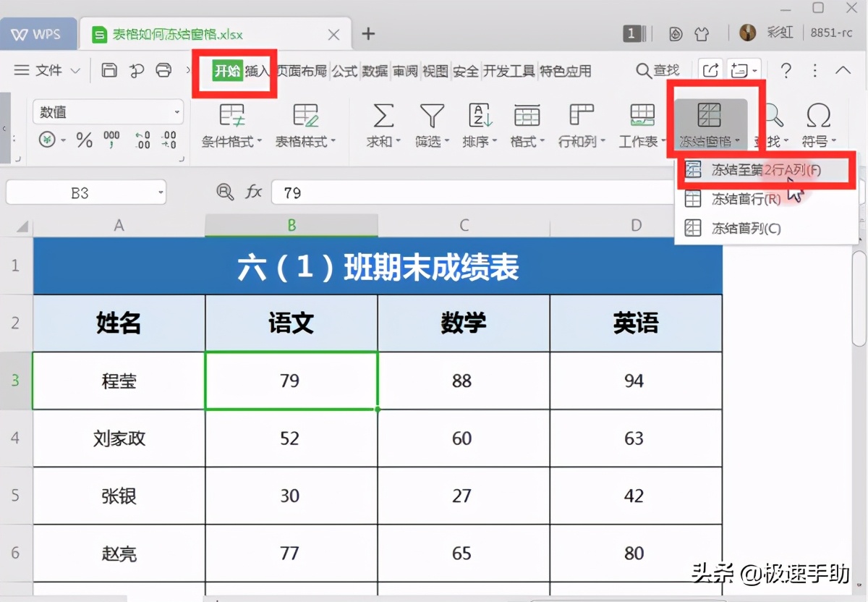The image size is (868, 602).
Task: Click the share/export icon in top right
Action: point(711,70)
